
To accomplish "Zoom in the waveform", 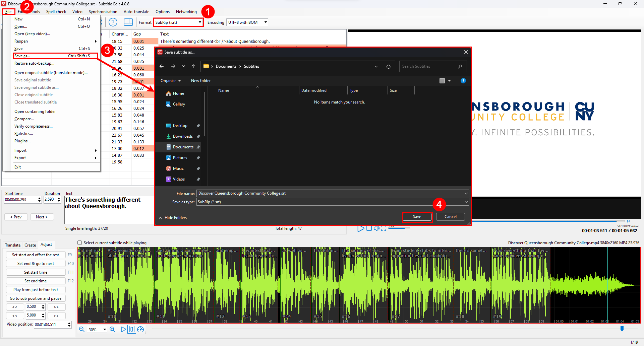I will [x=112, y=329].
